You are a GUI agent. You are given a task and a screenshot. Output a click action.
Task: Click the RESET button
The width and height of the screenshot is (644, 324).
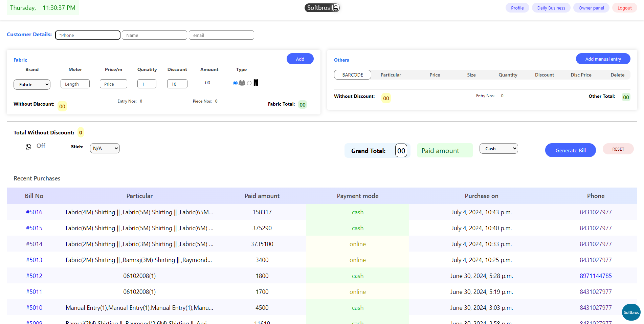(x=618, y=149)
